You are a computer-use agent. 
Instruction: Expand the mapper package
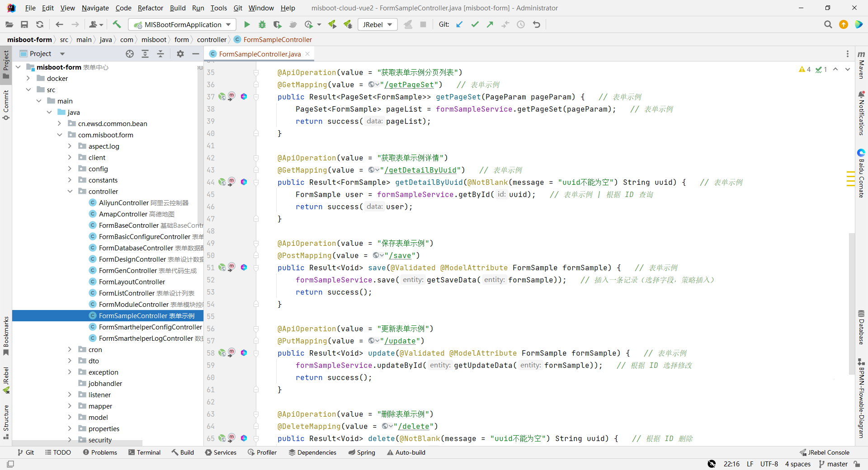pyautogui.click(x=70, y=406)
